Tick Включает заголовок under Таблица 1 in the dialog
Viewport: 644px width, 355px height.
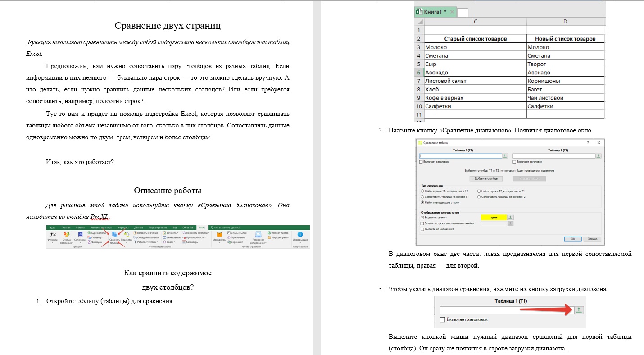click(421, 162)
